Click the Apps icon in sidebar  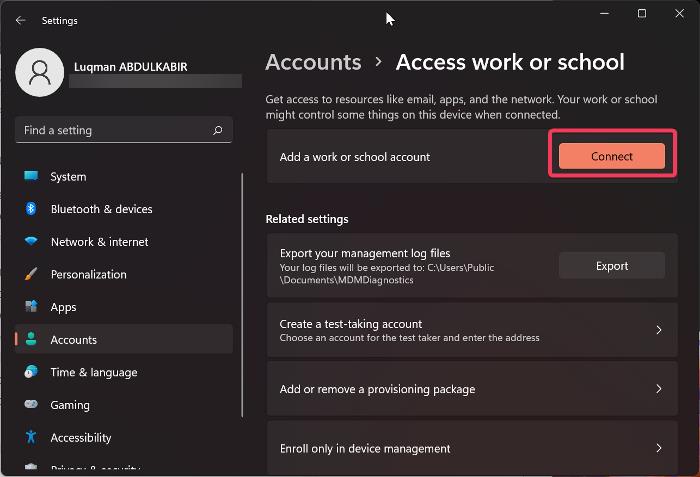click(31, 307)
